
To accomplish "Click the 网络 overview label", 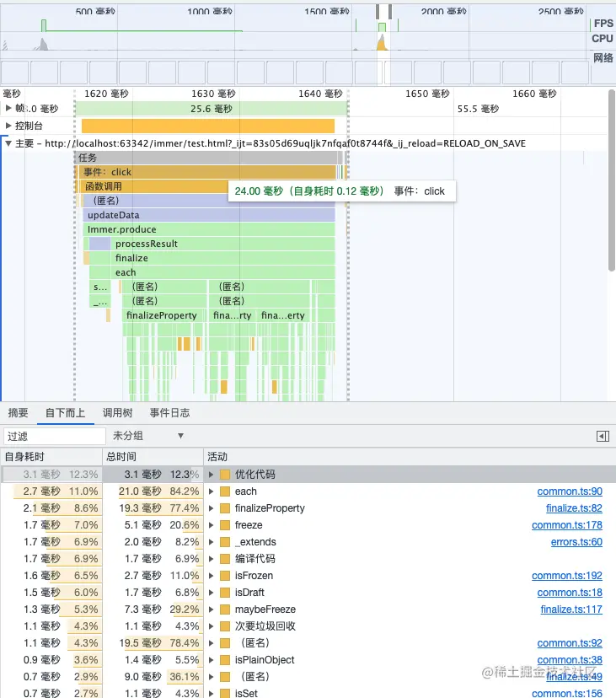I will (x=603, y=57).
